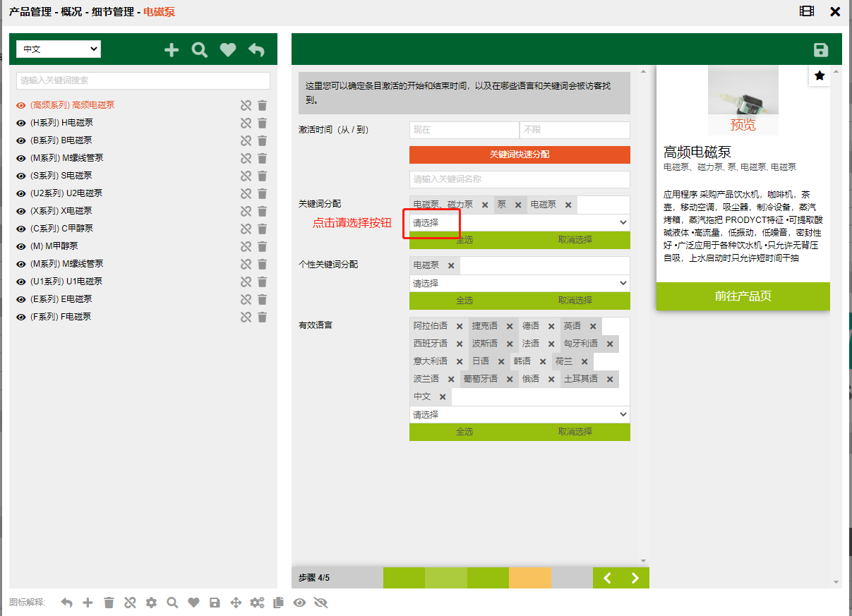Click the orange step segment in progress bar
852x616 pixels.
click(x=529, y=578)
